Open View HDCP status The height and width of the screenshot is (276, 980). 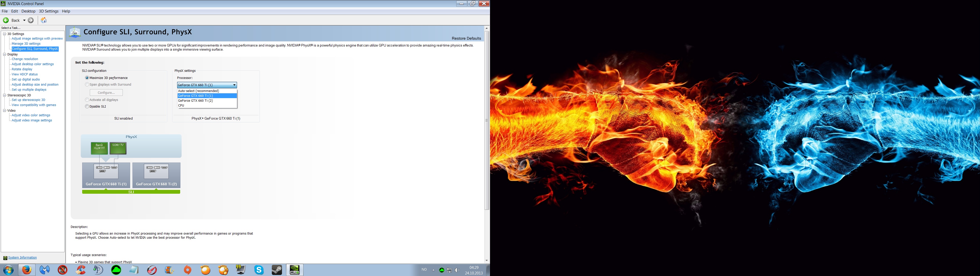25,74
